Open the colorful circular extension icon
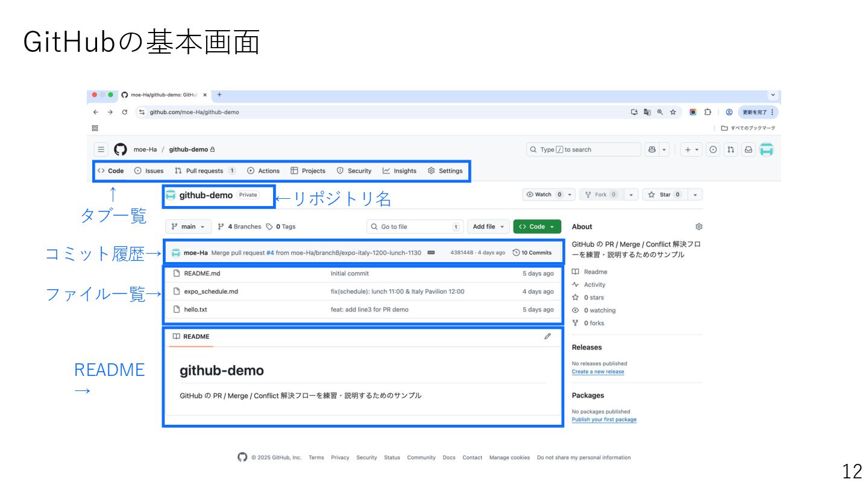868x488 pixels. click(x=693, y=112)
